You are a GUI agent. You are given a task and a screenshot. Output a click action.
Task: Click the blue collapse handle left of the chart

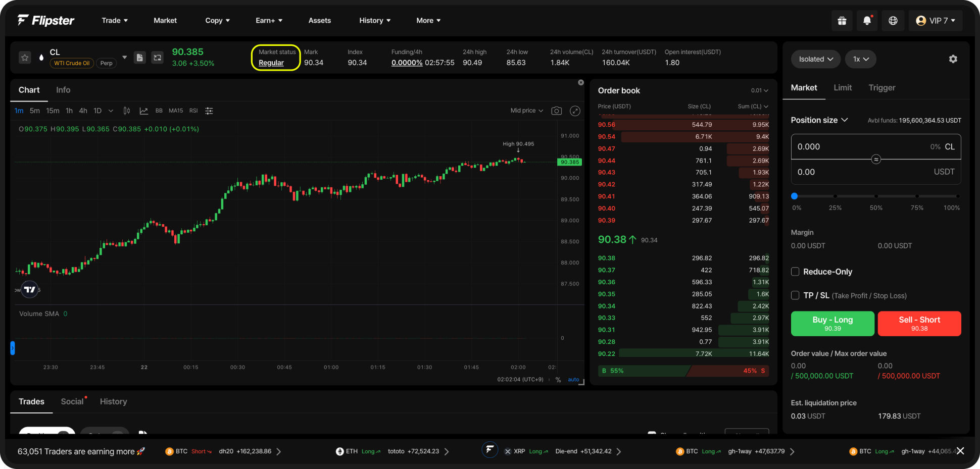coord(13,348)
